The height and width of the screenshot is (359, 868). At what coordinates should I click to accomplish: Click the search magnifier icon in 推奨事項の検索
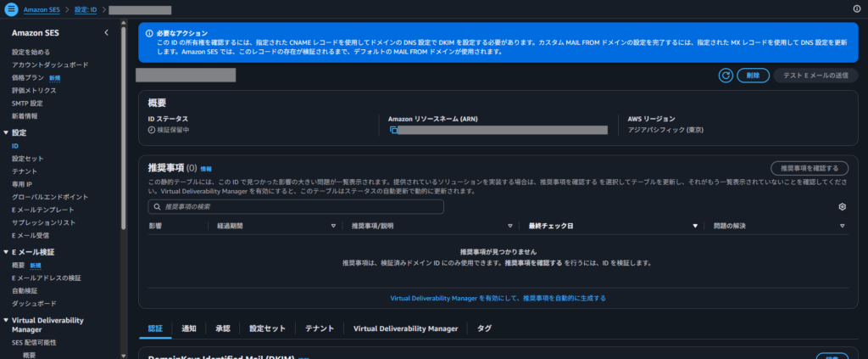coord(157,206)
